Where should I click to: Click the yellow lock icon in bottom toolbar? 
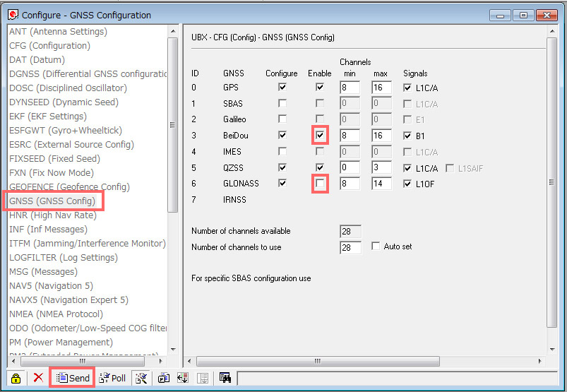(x=16, y=378)
